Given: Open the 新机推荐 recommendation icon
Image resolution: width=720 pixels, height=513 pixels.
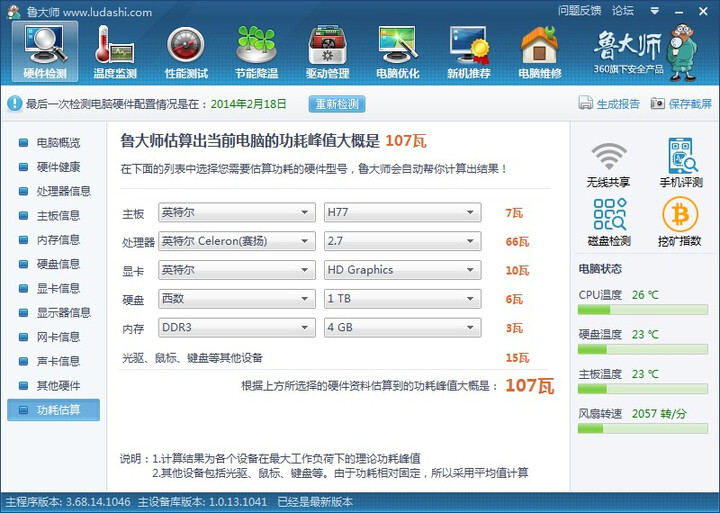Looking at the screenshot, I should tap(469, 51).
